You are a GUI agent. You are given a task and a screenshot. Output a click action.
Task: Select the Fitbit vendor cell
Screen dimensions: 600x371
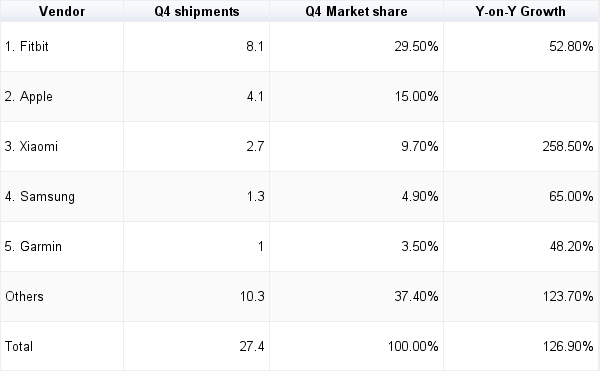pos(62,46)
